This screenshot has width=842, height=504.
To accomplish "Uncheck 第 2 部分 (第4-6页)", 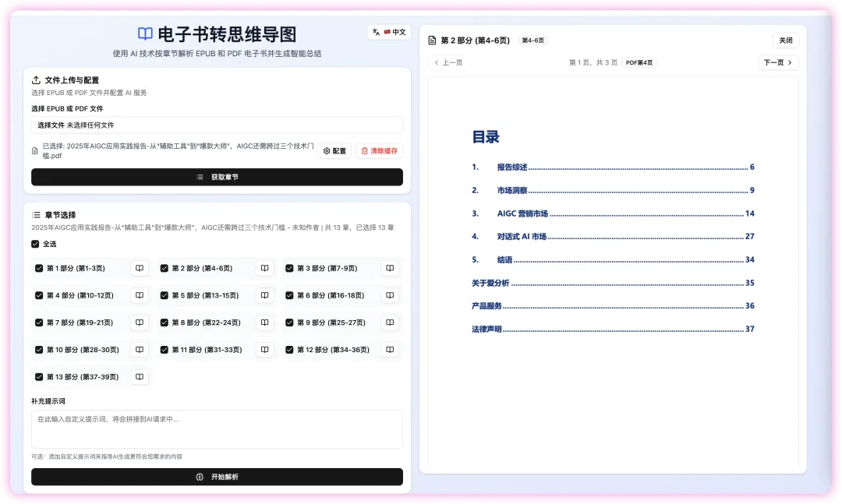I will pos(165,269).
